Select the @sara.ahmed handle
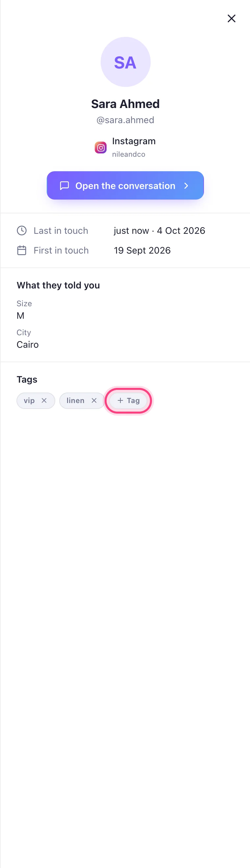Screen dimensions: 250x868 (125, 120)
